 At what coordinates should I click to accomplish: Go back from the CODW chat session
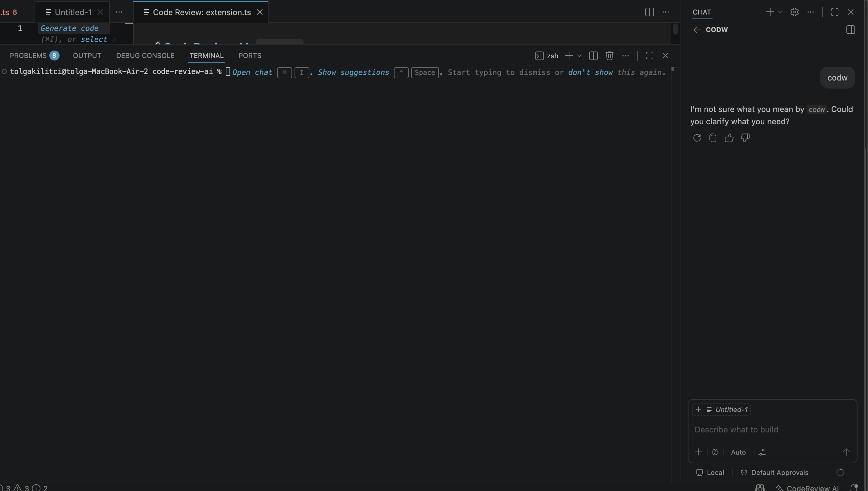(x=697, y=30)
